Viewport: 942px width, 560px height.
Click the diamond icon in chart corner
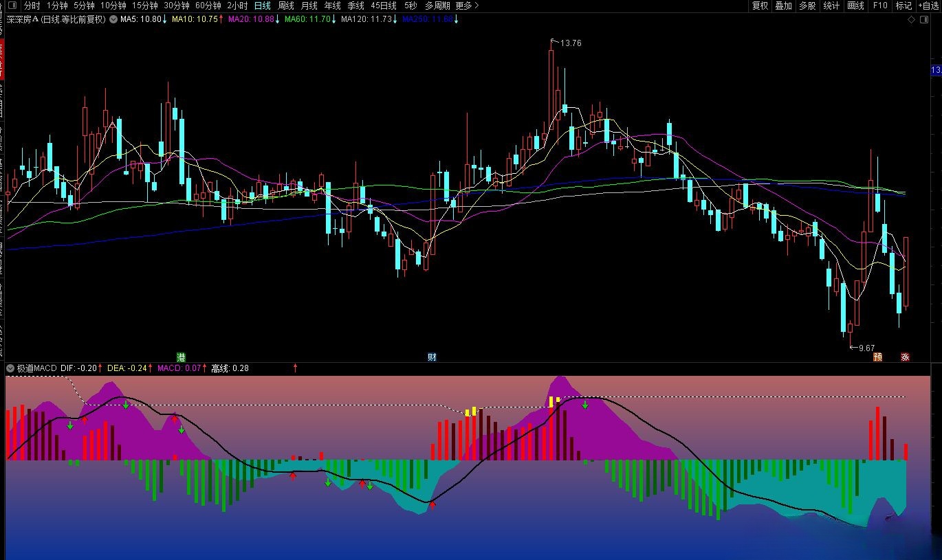point(912,20)
